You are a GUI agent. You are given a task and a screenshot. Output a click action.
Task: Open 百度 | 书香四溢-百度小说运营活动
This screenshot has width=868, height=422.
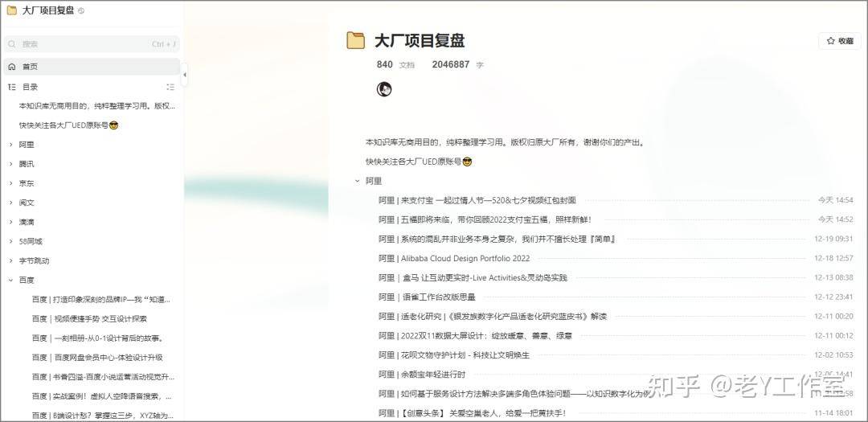pos(103,377)
